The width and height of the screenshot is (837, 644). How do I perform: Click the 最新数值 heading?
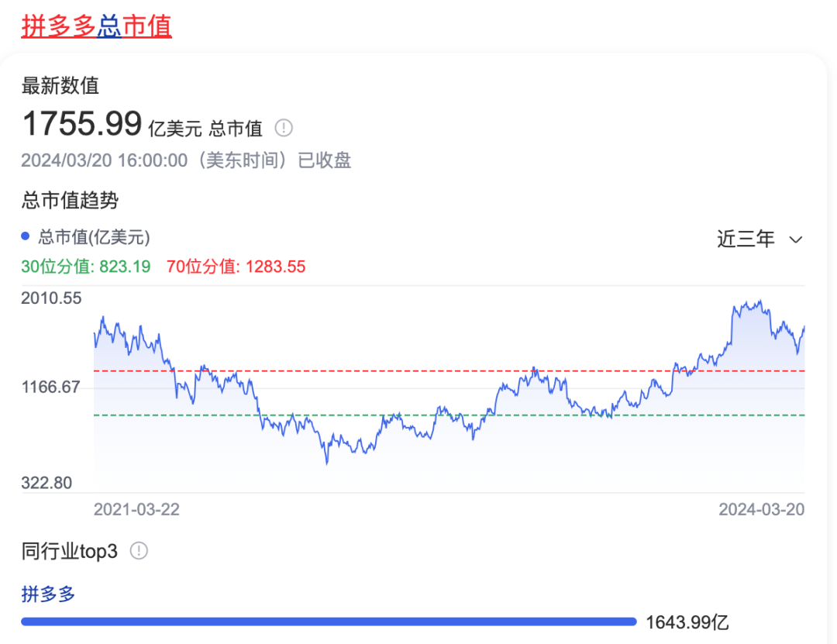[x=60, y=85]
